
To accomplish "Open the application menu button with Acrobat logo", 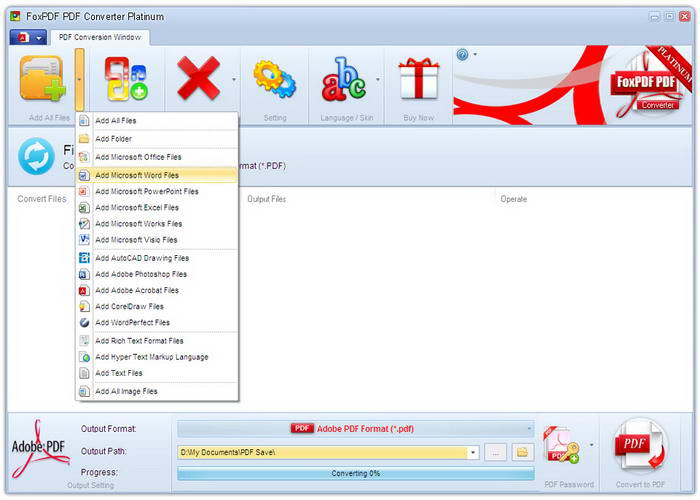I will (28, 38).
